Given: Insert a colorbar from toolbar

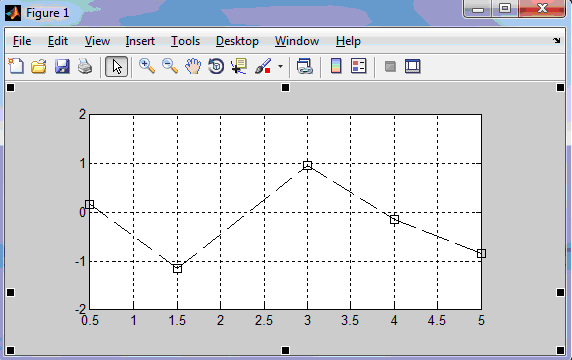Looking at the screenshot, I should coord(336,66).
